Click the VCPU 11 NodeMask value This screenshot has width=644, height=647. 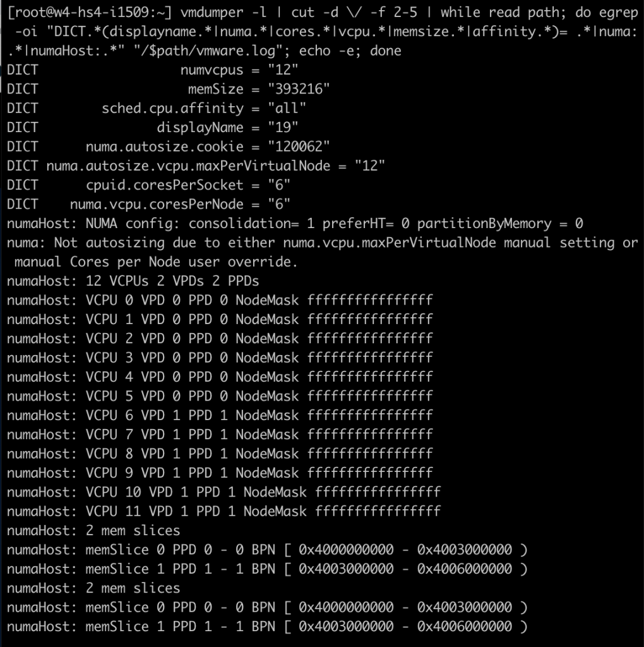378,511
